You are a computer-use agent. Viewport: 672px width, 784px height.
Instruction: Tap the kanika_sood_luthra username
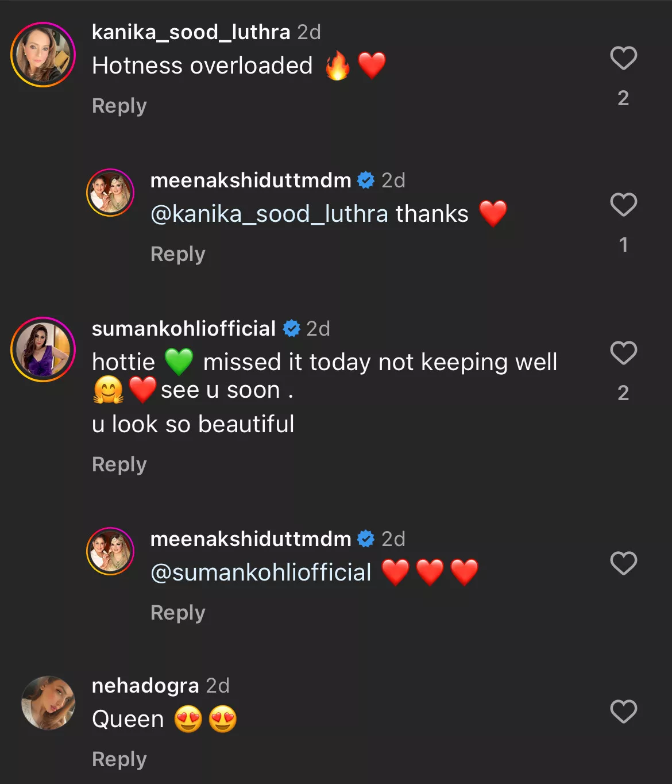[191, 32]
